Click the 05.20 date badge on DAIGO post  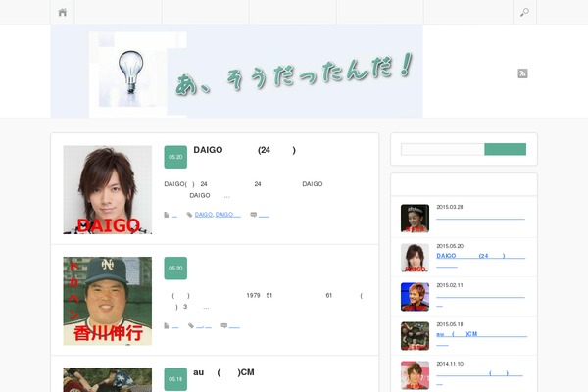click(x=175, y=157)
